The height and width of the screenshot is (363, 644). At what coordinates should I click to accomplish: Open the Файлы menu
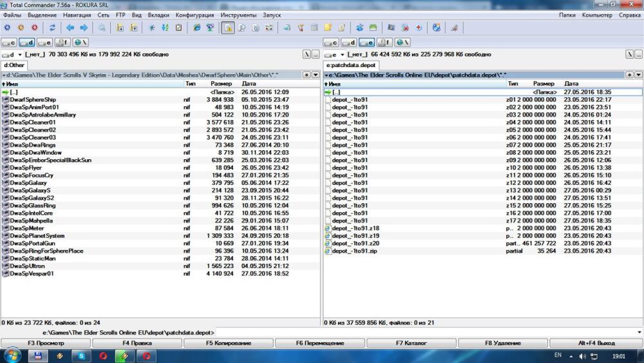tap(12, 15)
